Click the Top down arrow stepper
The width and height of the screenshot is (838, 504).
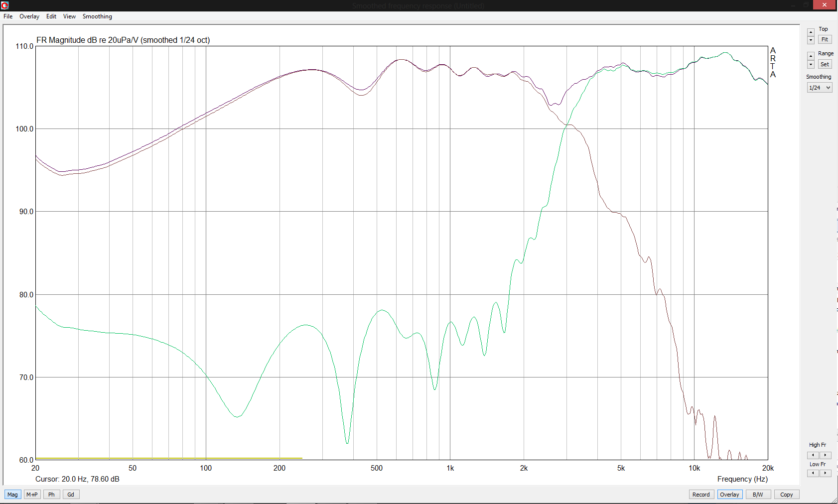point(811,40)
